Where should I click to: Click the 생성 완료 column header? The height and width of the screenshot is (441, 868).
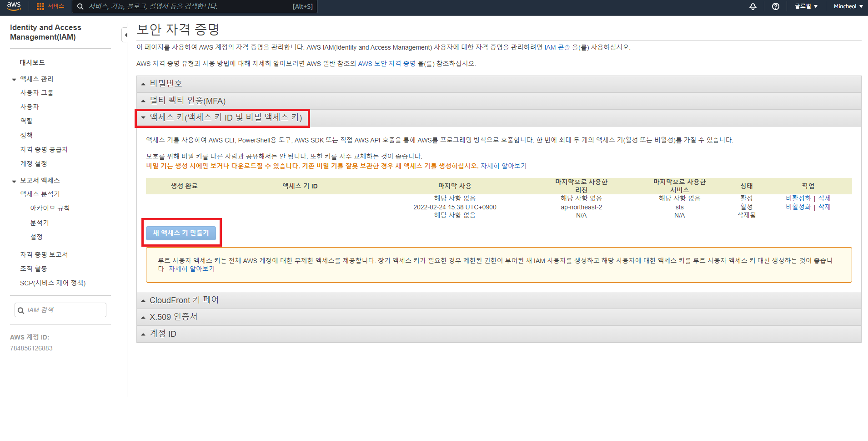[x=184, y=186]
